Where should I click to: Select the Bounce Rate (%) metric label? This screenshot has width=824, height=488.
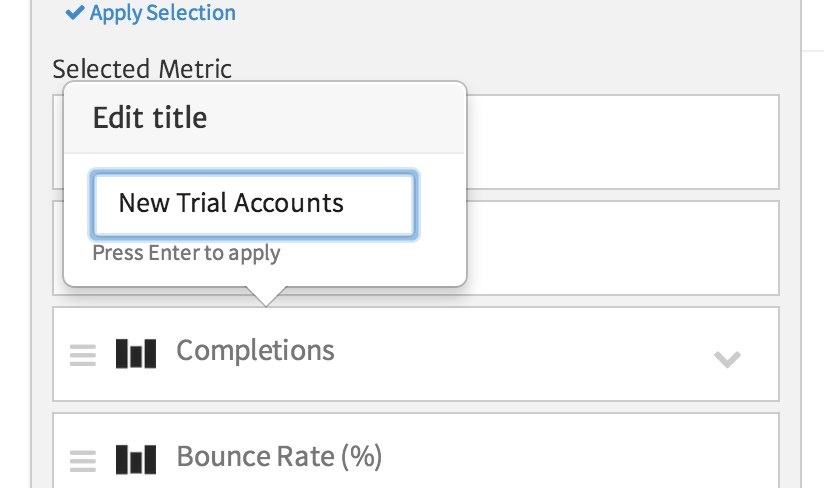click(x=279, y=457)
